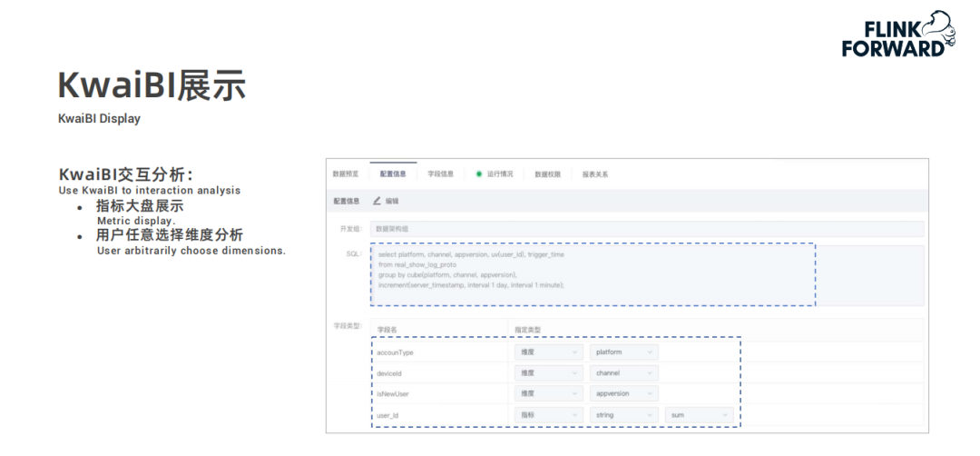Click the 'SQL:' label
Image resolution: width=980 pixels, height=456 pixels.
pos(354,253)
